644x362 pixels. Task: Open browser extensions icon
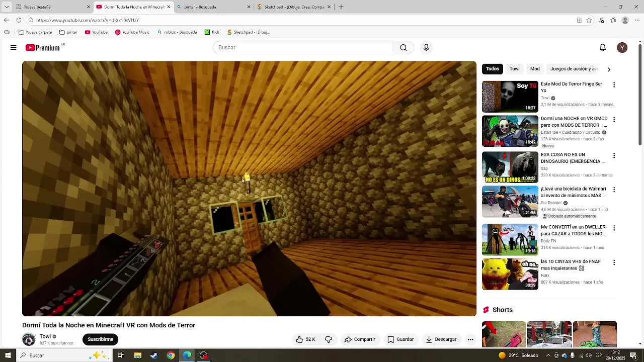pos(602,20)
